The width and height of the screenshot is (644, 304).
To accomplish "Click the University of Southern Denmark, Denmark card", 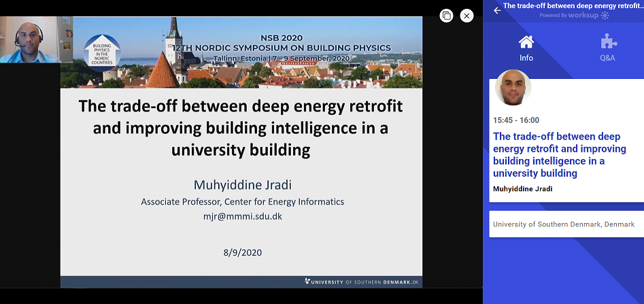I will (x=564, y=224).
